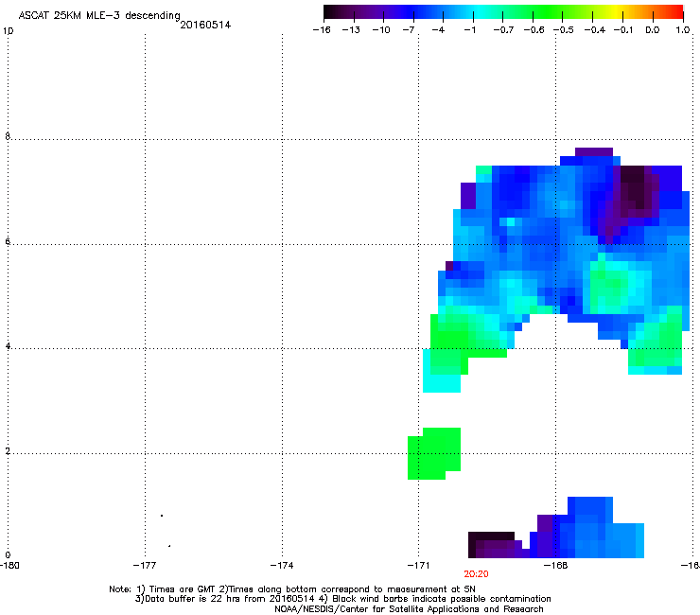Click colorbar label 1.0
The image size is (700, 615).
click(683, 30)
